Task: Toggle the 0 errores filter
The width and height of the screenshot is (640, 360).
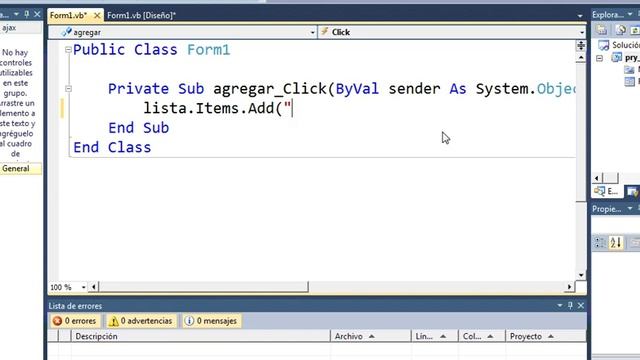Action: (x=75, y=321)
